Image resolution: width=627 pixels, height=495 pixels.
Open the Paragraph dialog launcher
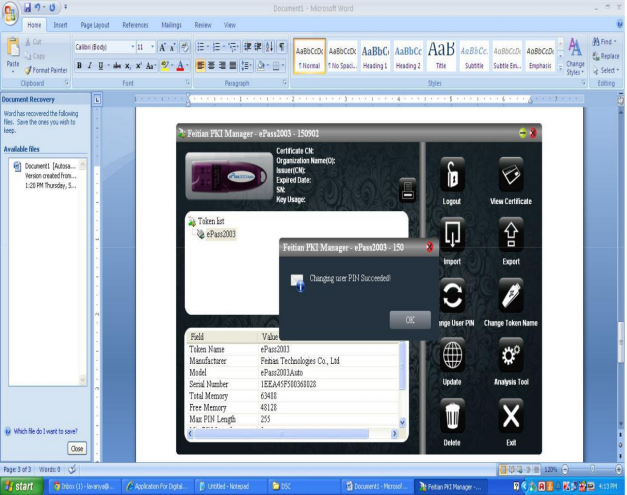tap(285, 83)
